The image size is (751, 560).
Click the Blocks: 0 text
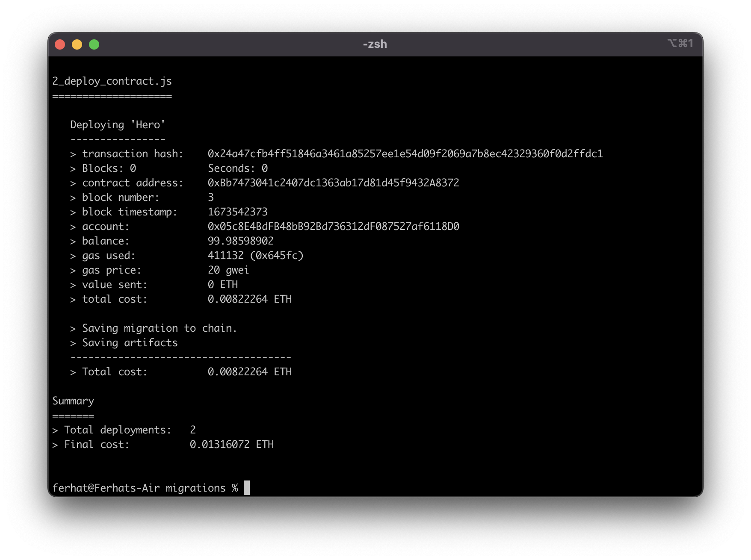(109, 168)
